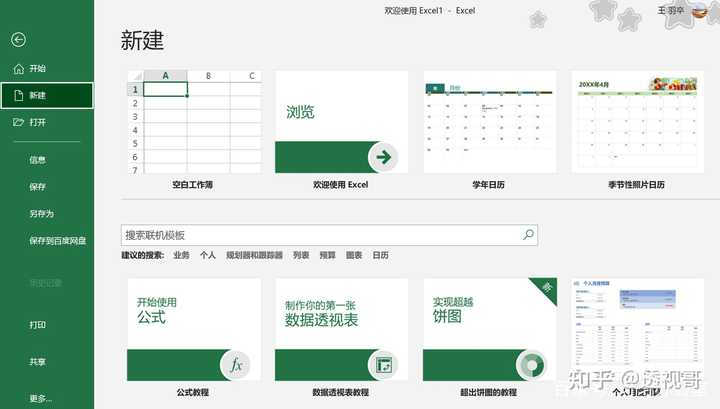Image resolution: width=720 pixels, height=409 pixels.
Task: Click the New document page icon
Action: [18, 95]
